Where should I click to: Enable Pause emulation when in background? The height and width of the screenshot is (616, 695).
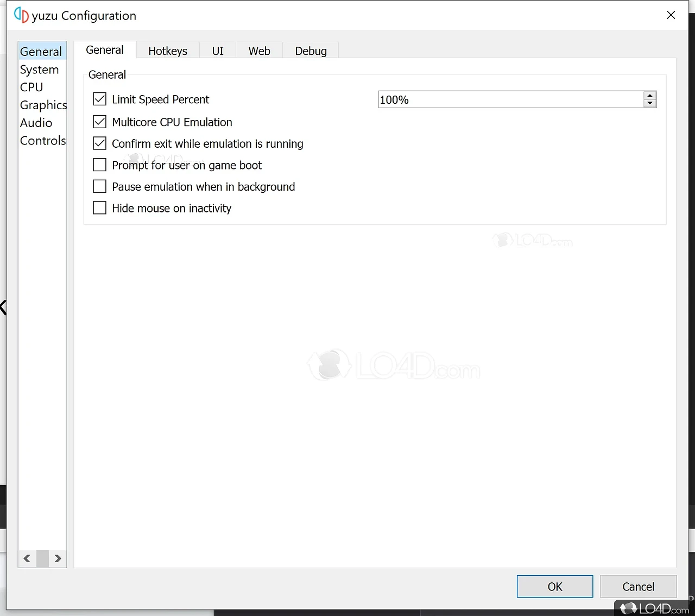99,186
